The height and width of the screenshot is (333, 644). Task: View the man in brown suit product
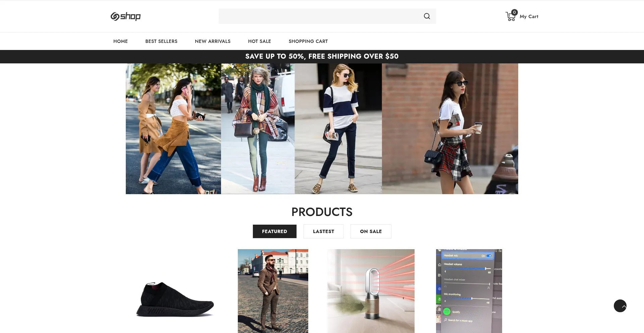point(273,291)
